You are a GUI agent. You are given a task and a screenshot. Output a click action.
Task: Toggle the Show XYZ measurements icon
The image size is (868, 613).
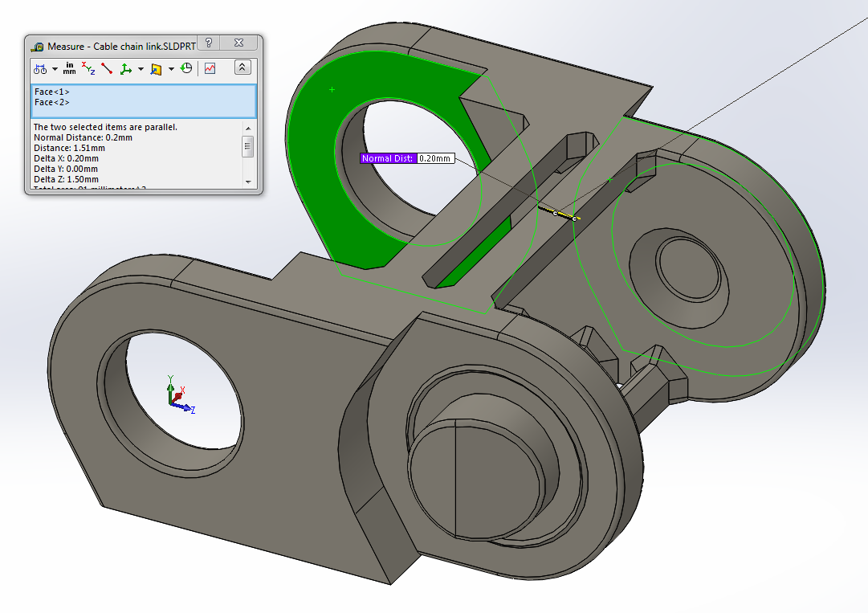pos(88,68)
